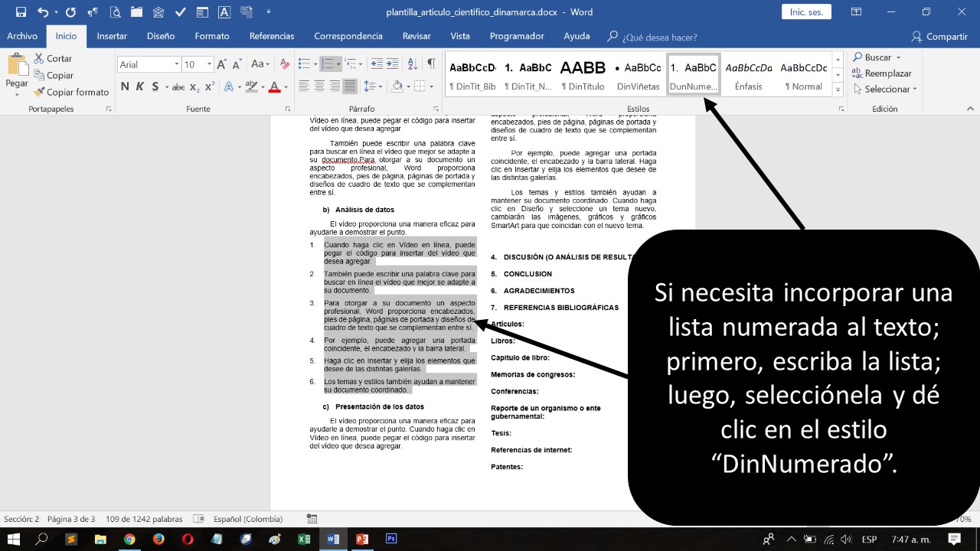Open the Referencias tab
This screenshot has height=551, width=980.
(272, 36)
